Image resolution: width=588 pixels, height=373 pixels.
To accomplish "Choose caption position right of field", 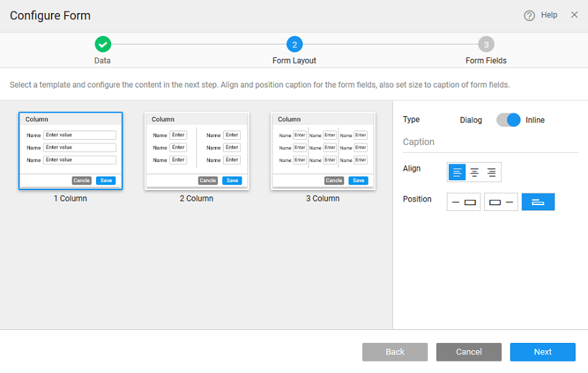I will [501, 202].
